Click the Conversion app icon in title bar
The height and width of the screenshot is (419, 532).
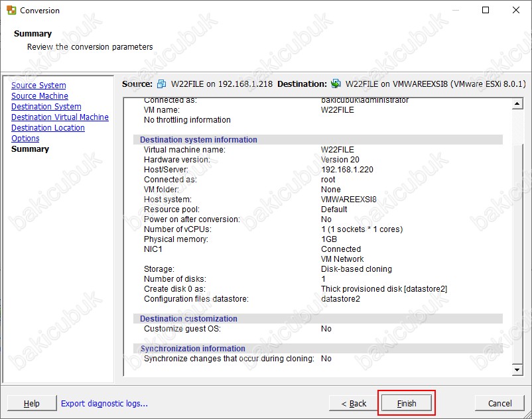coord(11,10)
